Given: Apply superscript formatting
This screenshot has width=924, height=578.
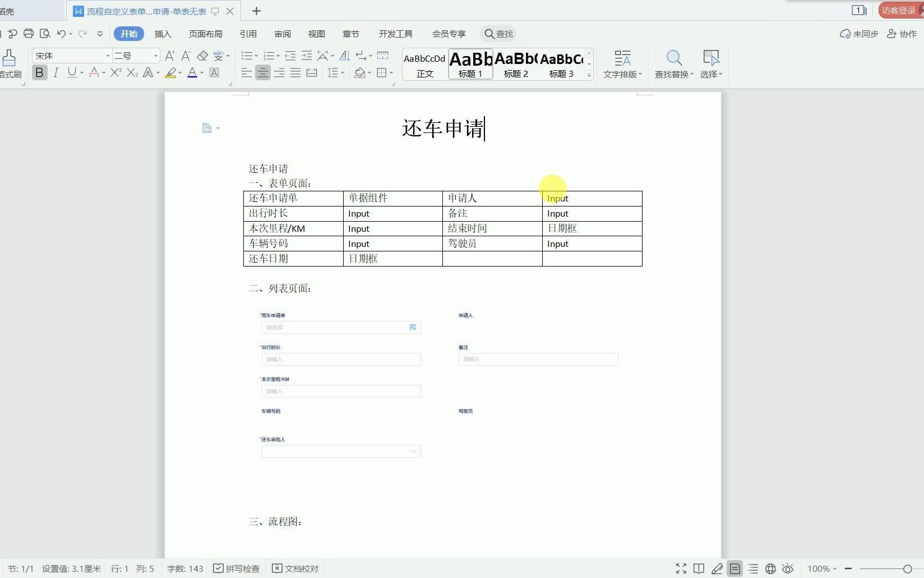Looking at the screenshot, I should [x=116, y=72].
